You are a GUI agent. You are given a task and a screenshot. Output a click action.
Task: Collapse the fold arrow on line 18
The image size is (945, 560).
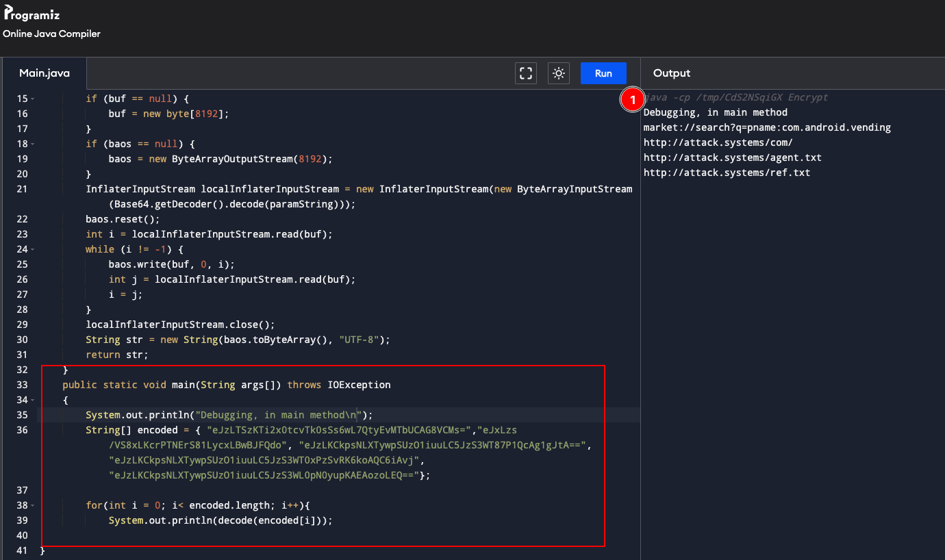click(33, 144)
